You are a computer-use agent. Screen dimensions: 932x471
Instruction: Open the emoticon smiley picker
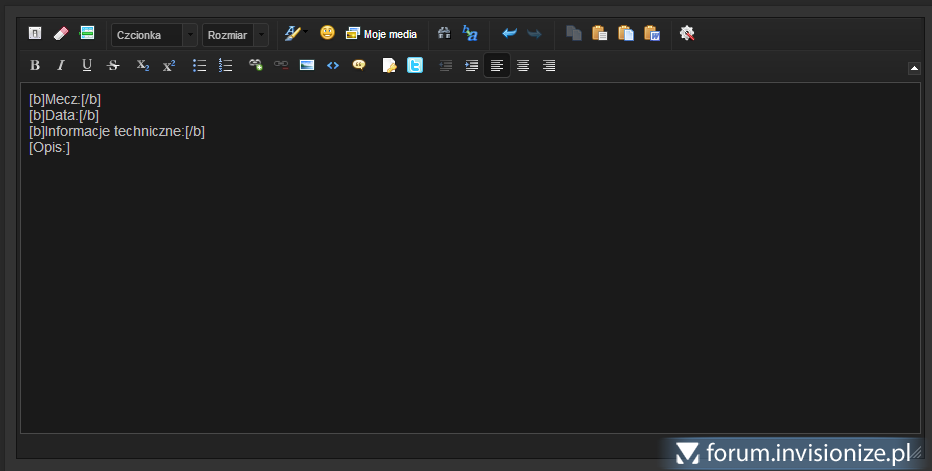point(327,33)
